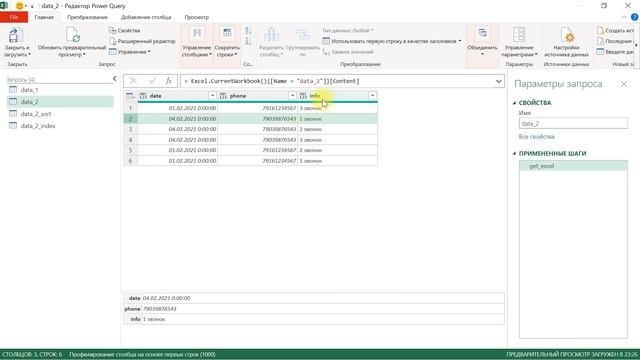The height and width of the screenshot is (360, 640).
Task: Select query data_2
Action: tap(60, 102)
